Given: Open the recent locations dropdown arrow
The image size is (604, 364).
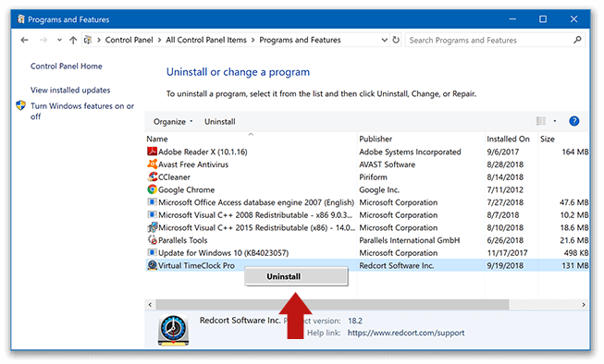Looking at the screenshot, I should [59, 40].
